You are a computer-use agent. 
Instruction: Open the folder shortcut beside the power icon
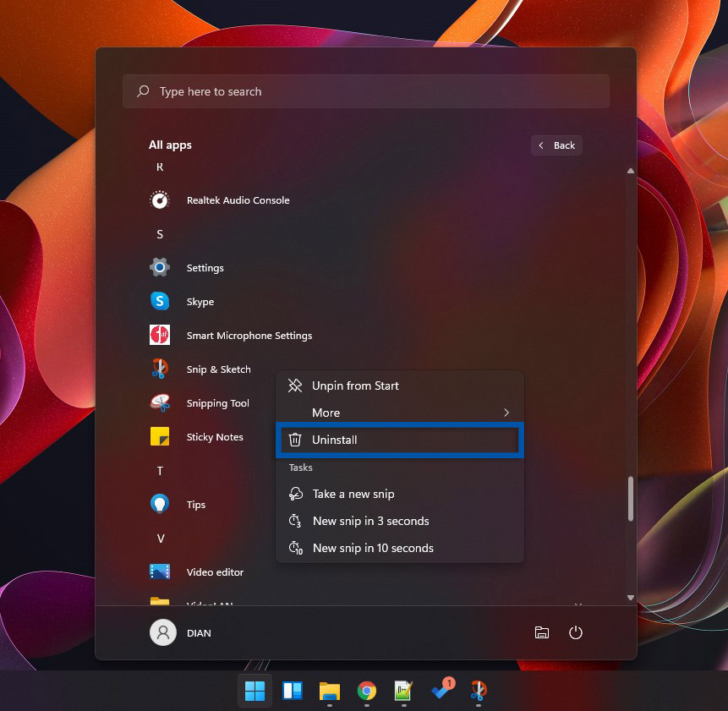click(542, 632)
